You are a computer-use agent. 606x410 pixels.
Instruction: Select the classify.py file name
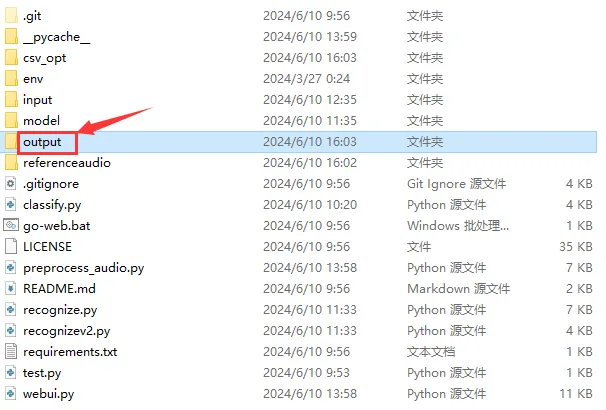pyautogui.click(x=52, y=205)
